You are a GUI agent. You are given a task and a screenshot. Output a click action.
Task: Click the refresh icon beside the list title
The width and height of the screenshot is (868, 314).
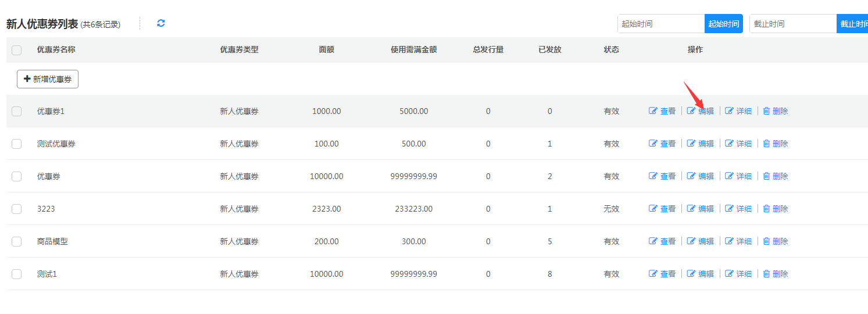pyautogui.click(x=161, y=23)
